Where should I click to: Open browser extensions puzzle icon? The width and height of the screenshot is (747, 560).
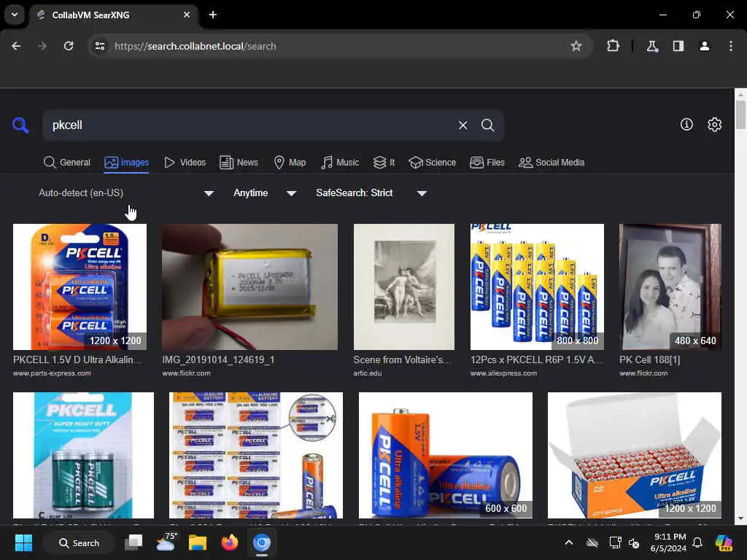point(613,46)
